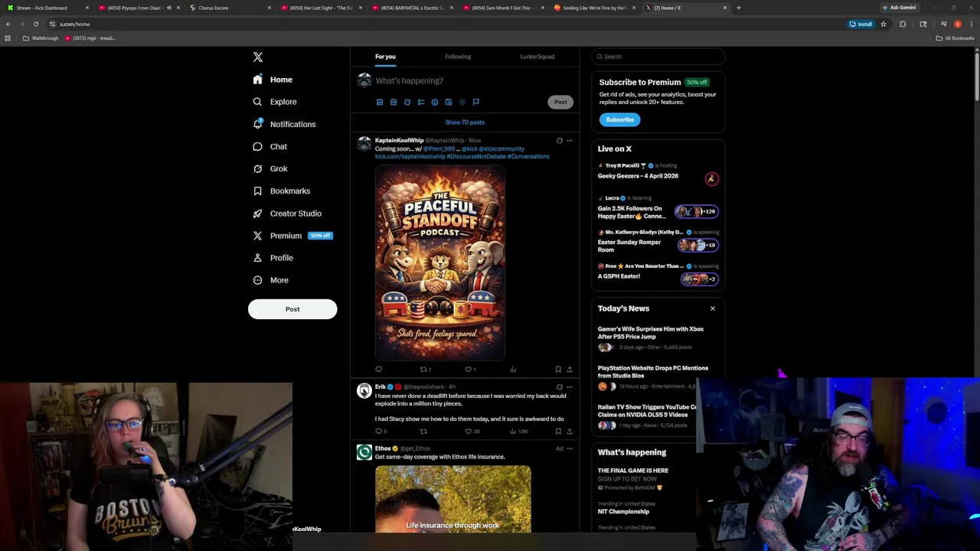
Task: Click the Search X input field
Action: click(x=658, y=57)
